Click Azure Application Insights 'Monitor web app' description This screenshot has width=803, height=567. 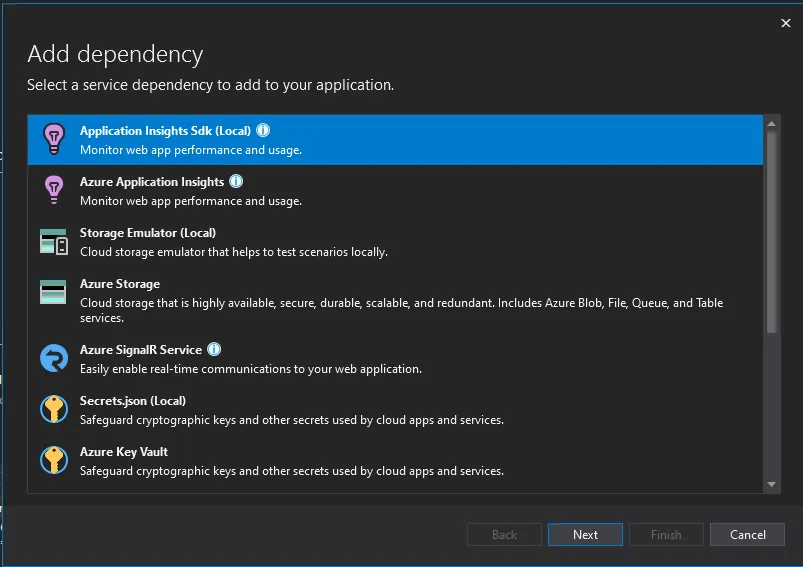[191, 201]
